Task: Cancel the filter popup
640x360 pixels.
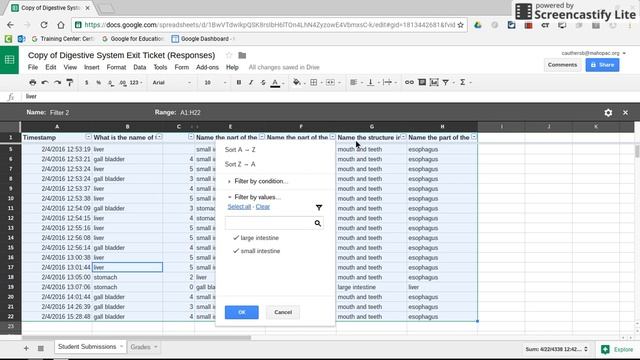Action: tap(283, 312)
